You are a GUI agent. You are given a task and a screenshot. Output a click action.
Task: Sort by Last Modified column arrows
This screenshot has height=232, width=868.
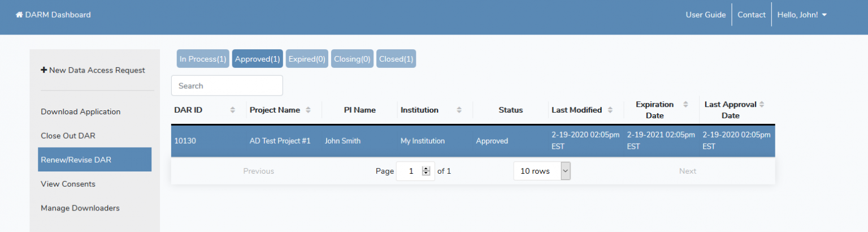tap(610, 110)
